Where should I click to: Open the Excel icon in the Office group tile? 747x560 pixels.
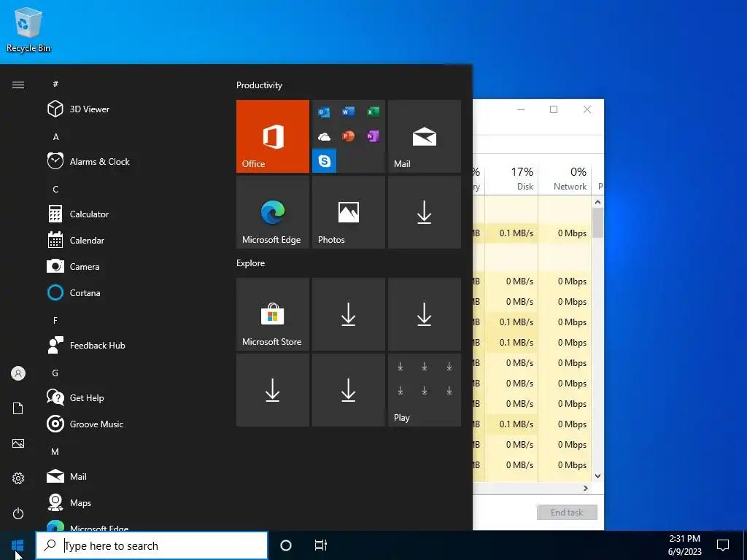point(373,112)
